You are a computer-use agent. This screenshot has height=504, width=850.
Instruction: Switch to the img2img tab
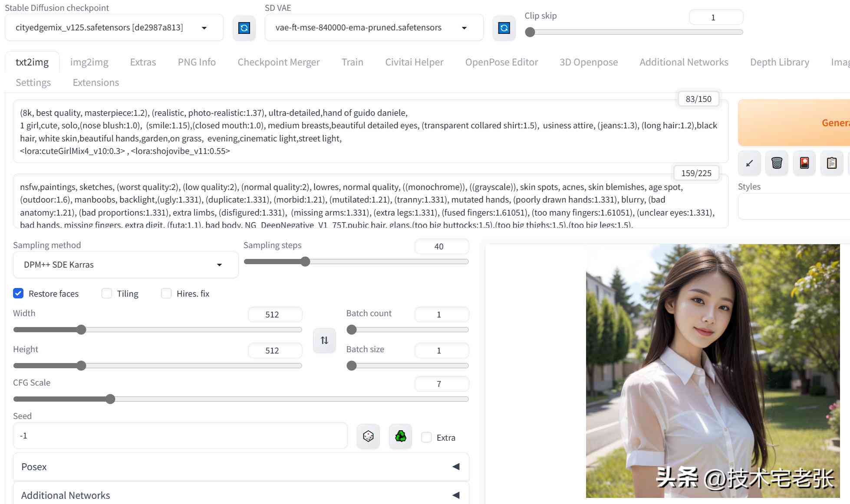[x=88, y=62]
